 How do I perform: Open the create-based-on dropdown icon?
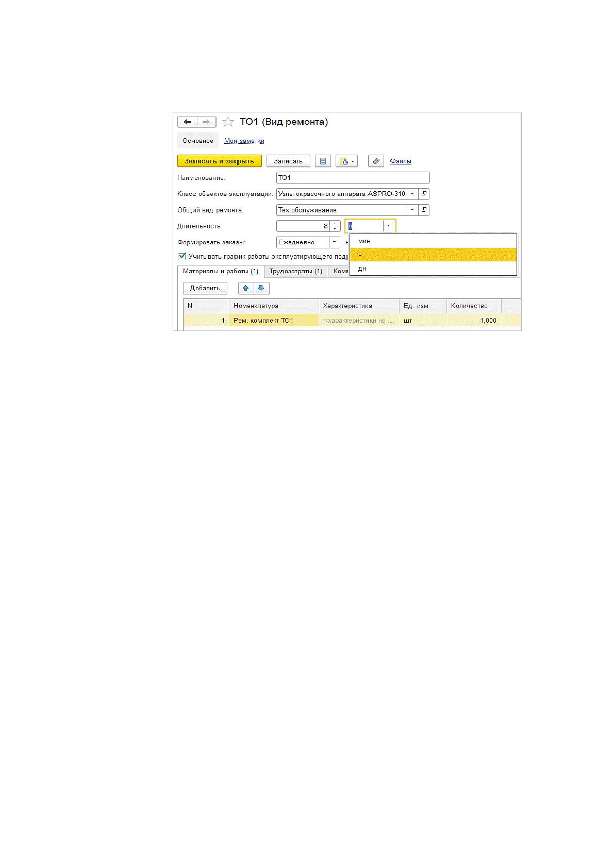tap(347, 161)
